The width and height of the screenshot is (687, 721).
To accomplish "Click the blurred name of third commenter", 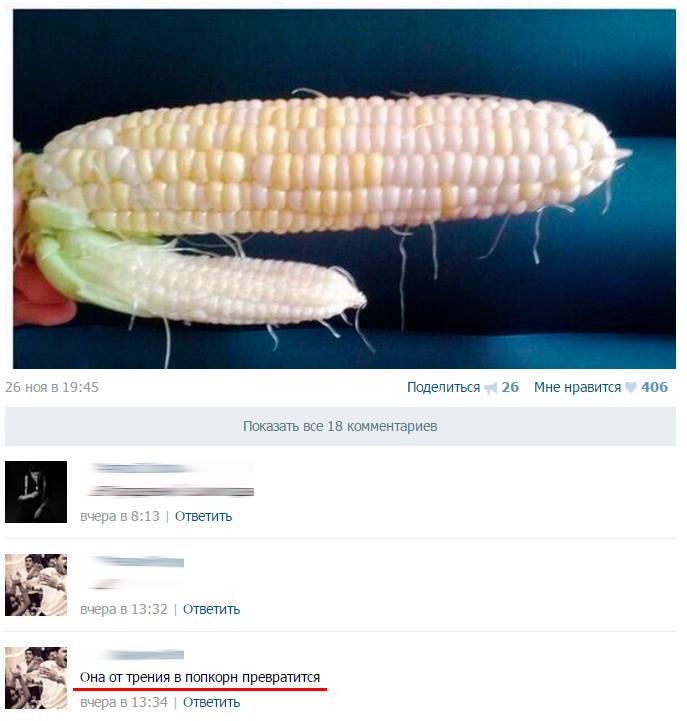I will point(143,655).
